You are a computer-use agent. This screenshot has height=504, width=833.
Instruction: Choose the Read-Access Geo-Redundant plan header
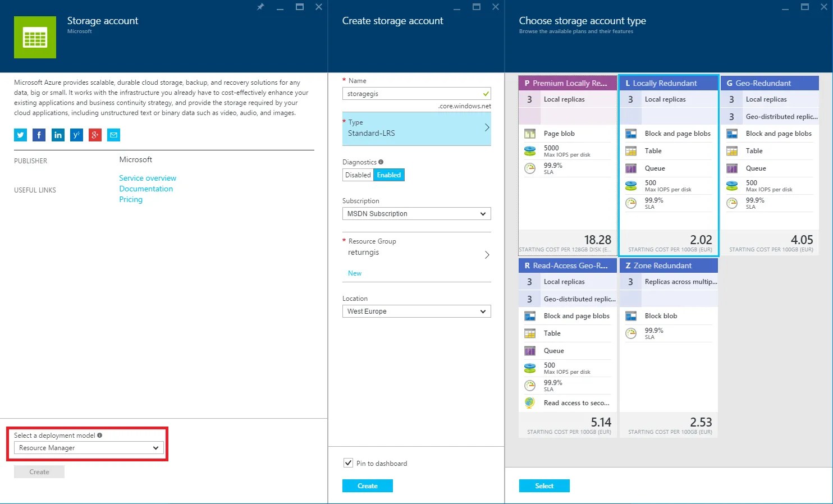click(567, 265)
